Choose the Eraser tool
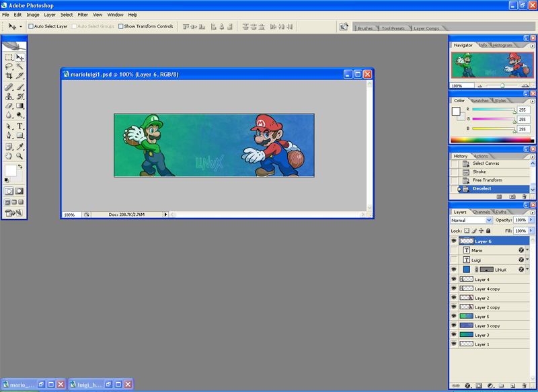 (9, 106)
